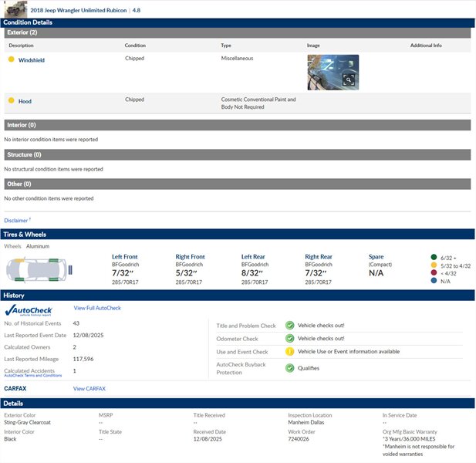Image resolution: width=476 pixels, height=463 pixels.
Task: Click the tire position car diagram
Action: pos(37,269)
